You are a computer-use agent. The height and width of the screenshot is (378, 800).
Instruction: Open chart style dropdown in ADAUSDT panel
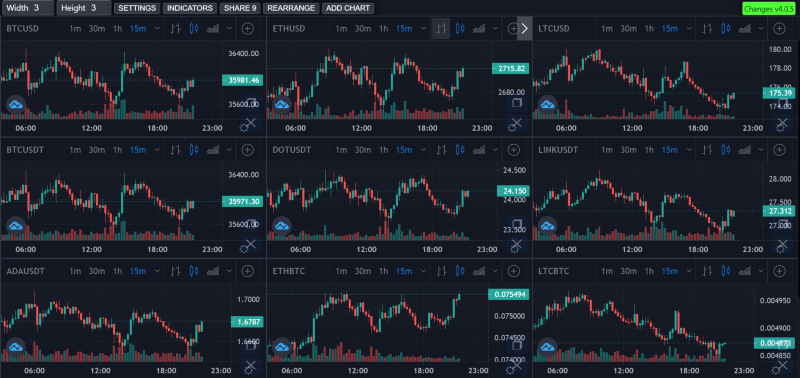click(229, 271)
